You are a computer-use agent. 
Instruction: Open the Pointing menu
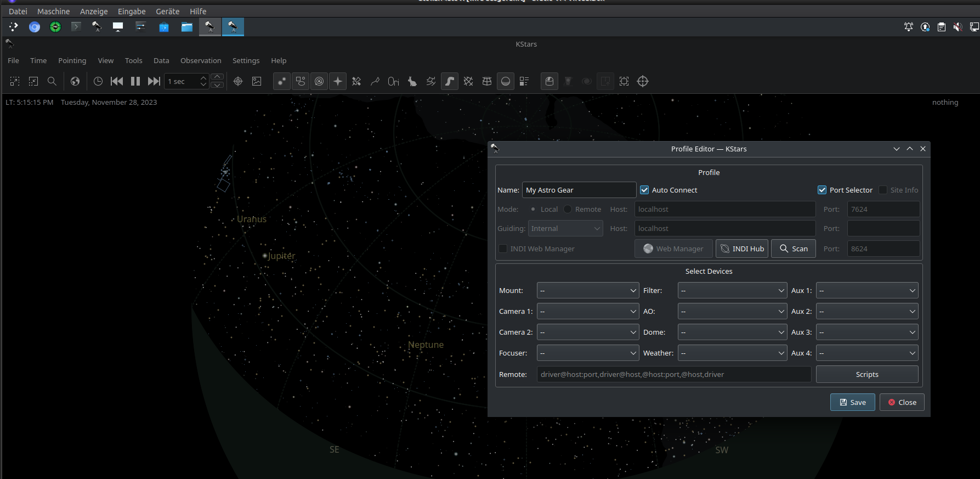pyautogui.click(x=72, y=60)
